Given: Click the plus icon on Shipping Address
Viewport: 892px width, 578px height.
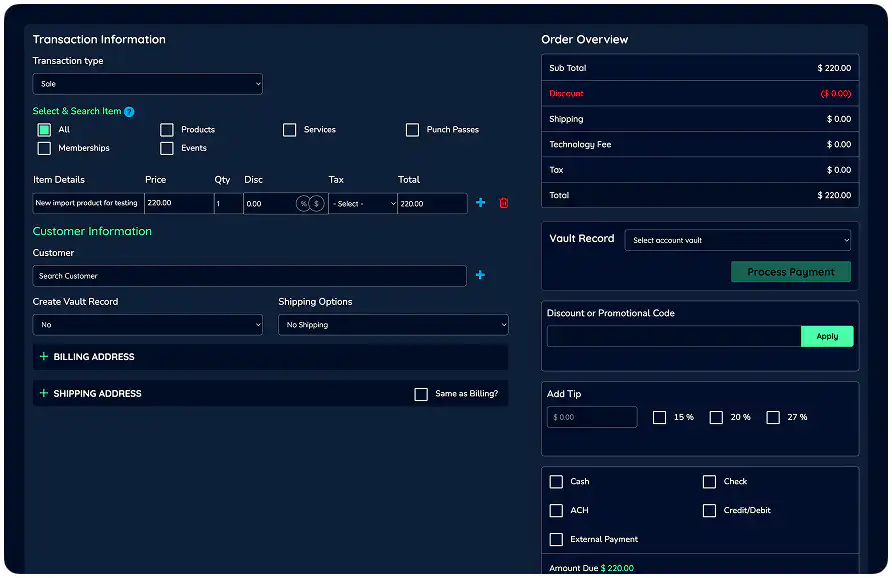Looking at the screenshot, I should 43,393.
